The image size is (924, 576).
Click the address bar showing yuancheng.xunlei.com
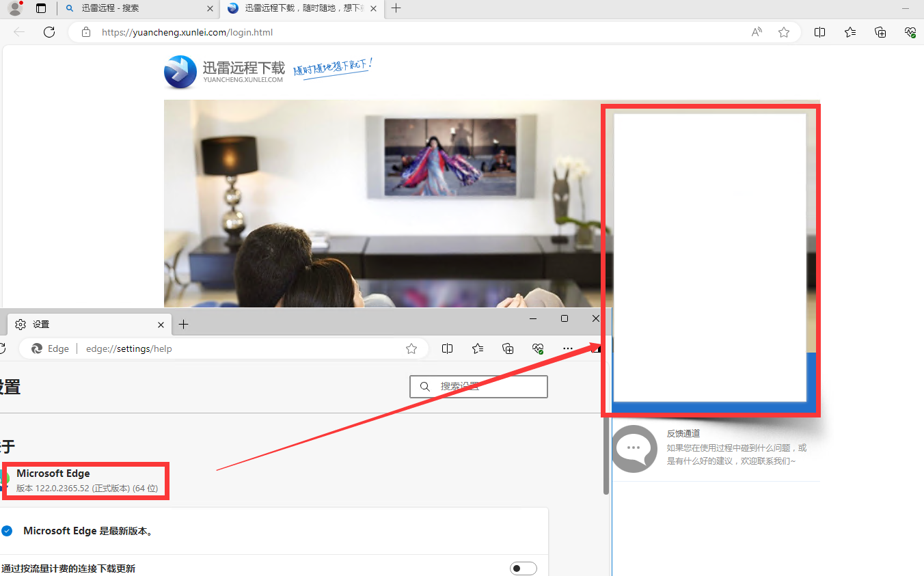410,32
